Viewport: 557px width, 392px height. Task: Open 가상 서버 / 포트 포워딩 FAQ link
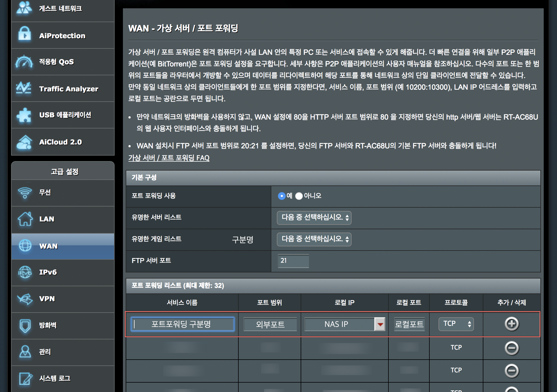(x=169, y=158)
